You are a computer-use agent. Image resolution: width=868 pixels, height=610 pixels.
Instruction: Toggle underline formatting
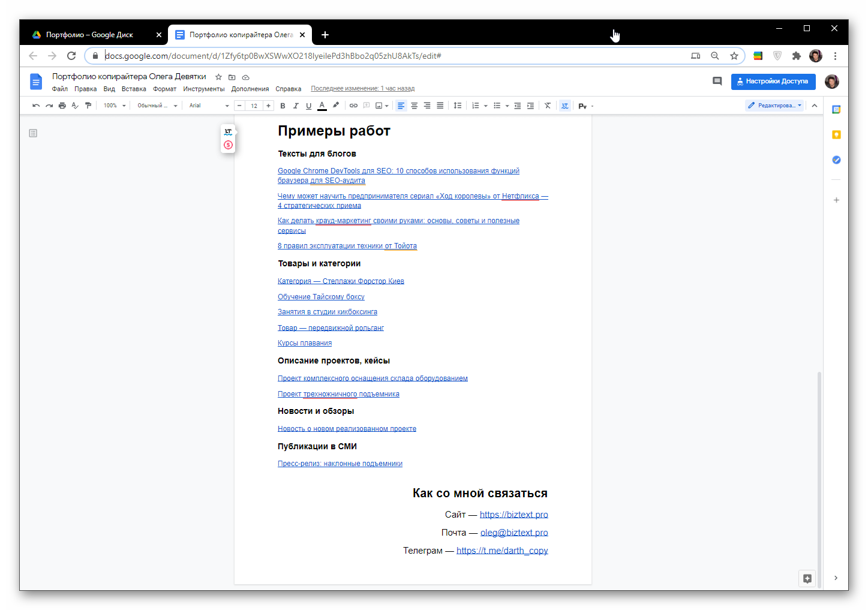(x=309, y=106)
